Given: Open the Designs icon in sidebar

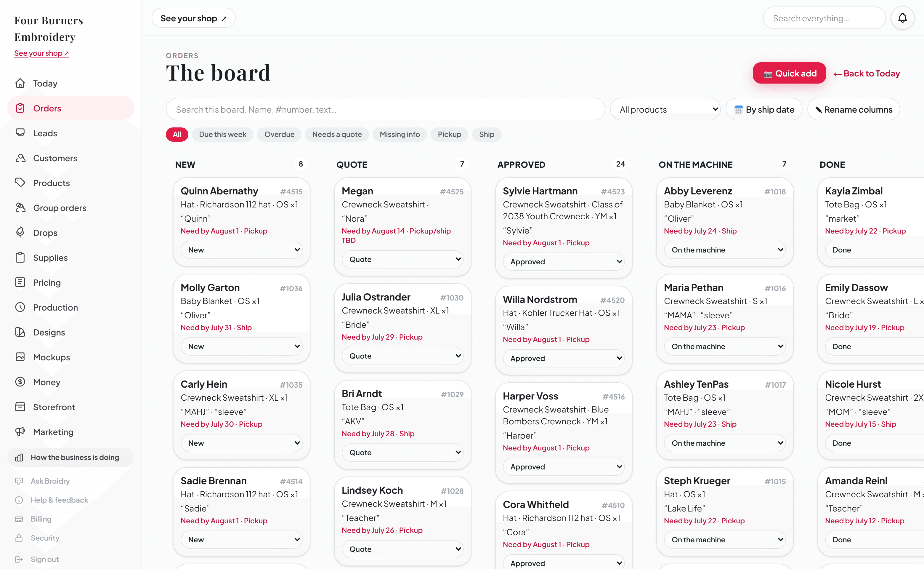Looking at the screenshot, I should coord(20,332).
